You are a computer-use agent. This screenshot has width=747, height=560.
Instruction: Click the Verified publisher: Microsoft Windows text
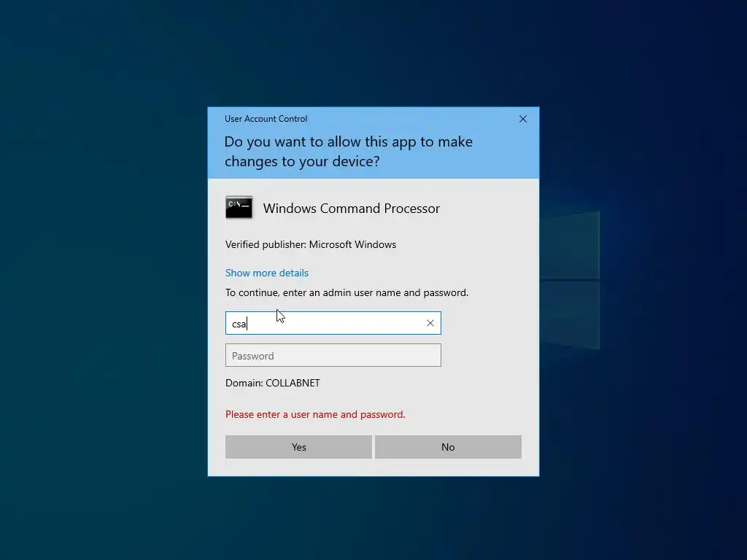(311, 244)
